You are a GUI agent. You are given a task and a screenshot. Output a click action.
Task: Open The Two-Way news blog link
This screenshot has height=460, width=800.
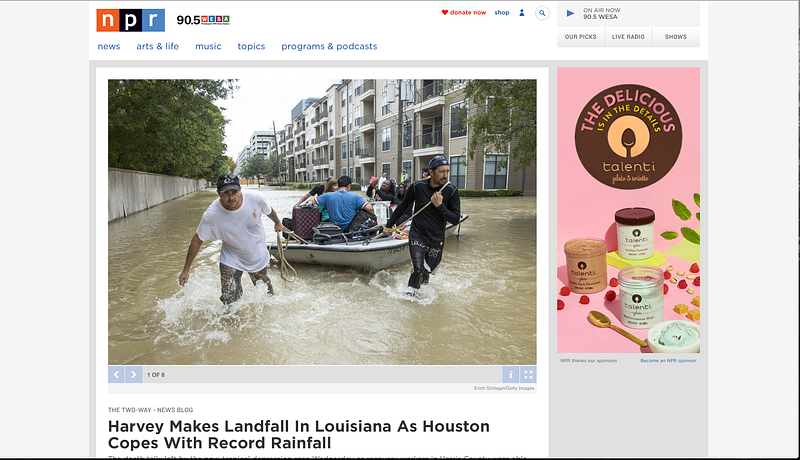click(x=151, y=410)
